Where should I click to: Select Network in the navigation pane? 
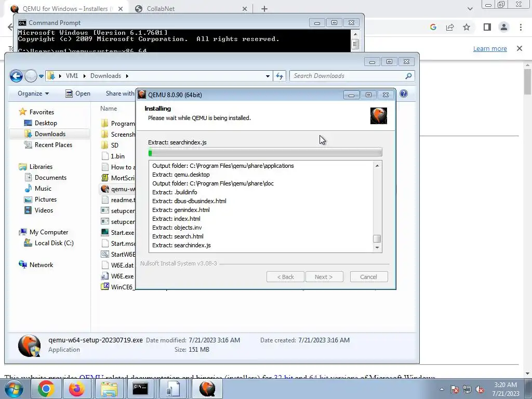click(x=36, y=264)
